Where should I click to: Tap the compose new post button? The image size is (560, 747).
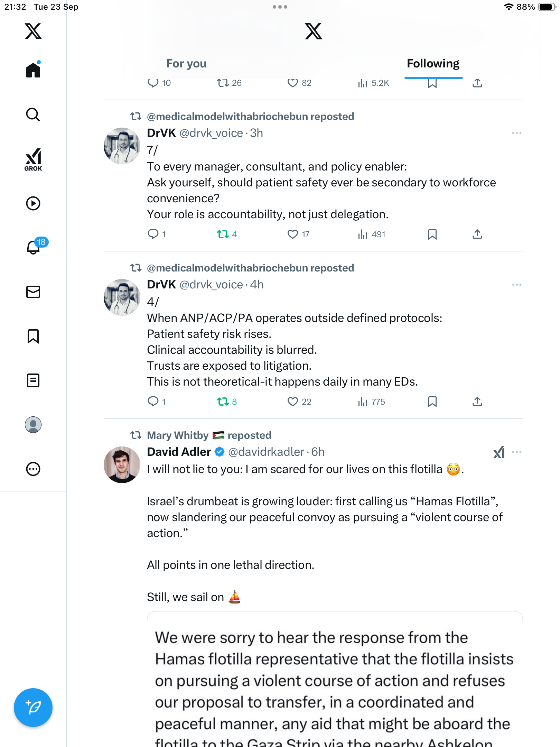pos(33,707)
